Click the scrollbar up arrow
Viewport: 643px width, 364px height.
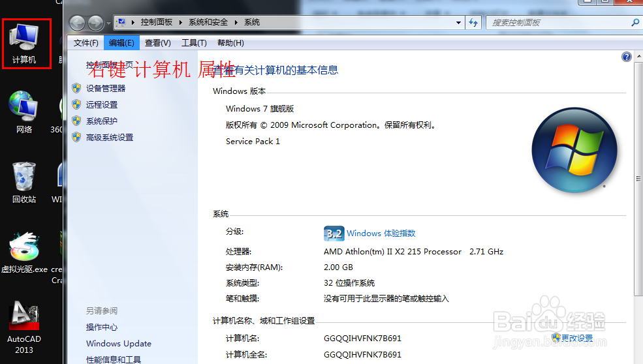(x=638, y=55)
